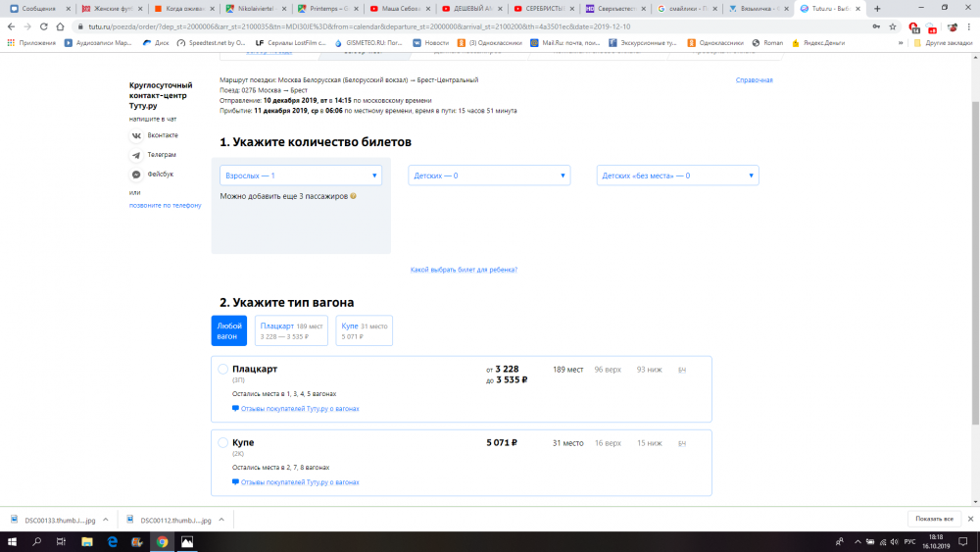Click the Какой выбрать билет для ребенка link
The image size is (980, 552).
point(464,270)
